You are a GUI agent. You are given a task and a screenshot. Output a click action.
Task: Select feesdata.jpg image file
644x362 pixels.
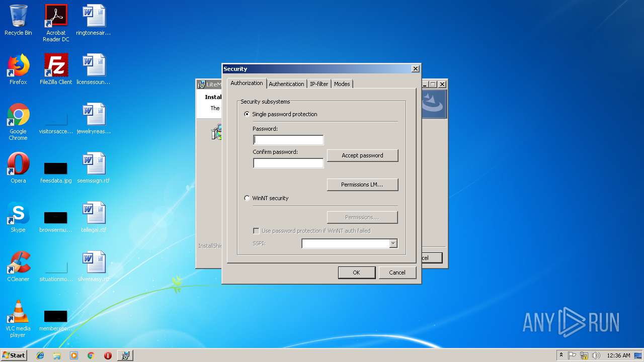click(x=56, y=172)
